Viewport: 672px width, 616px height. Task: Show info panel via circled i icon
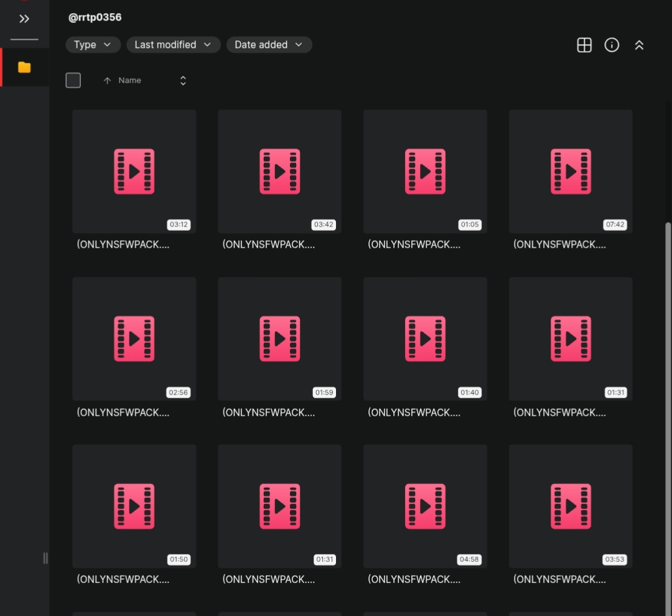(612, 45)
